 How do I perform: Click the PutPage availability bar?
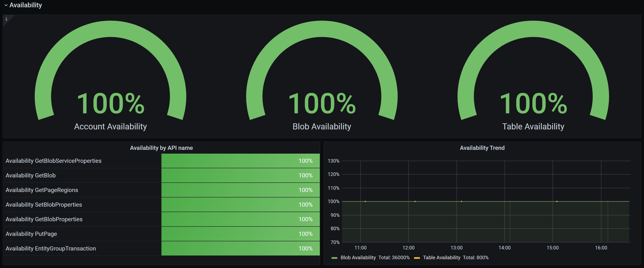(x=240, y=234)
